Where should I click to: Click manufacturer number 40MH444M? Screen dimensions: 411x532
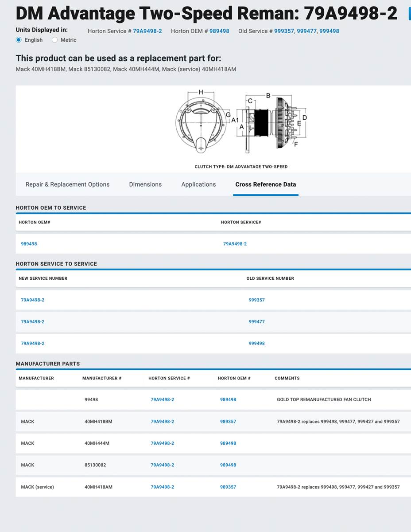pos(97,443)
